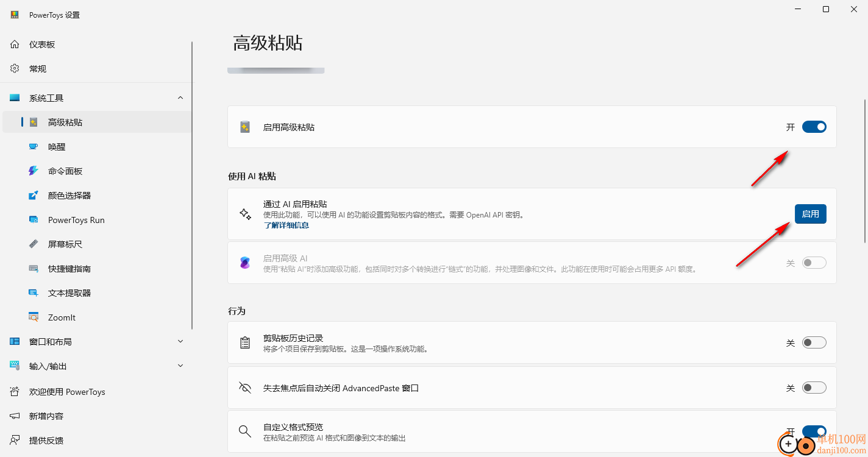Click the AI sparkle icon beside 通过 AI 启用粘贴
868x457 pixels.
[x=245, y=214]
